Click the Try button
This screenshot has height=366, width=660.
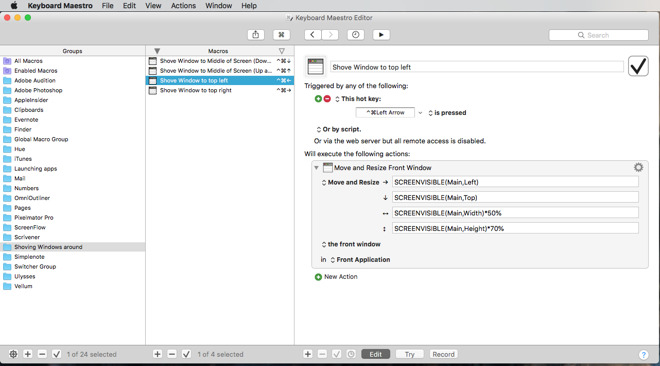click(410, 354)
